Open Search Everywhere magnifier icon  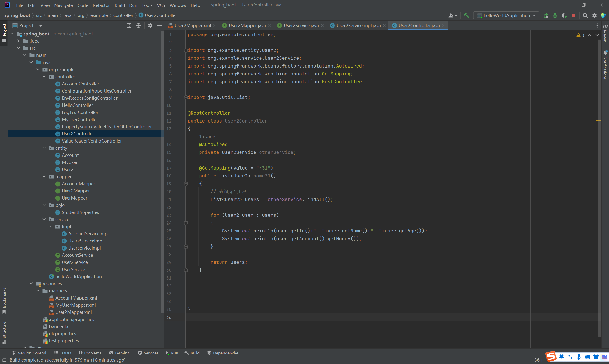(x=585, y=15)
